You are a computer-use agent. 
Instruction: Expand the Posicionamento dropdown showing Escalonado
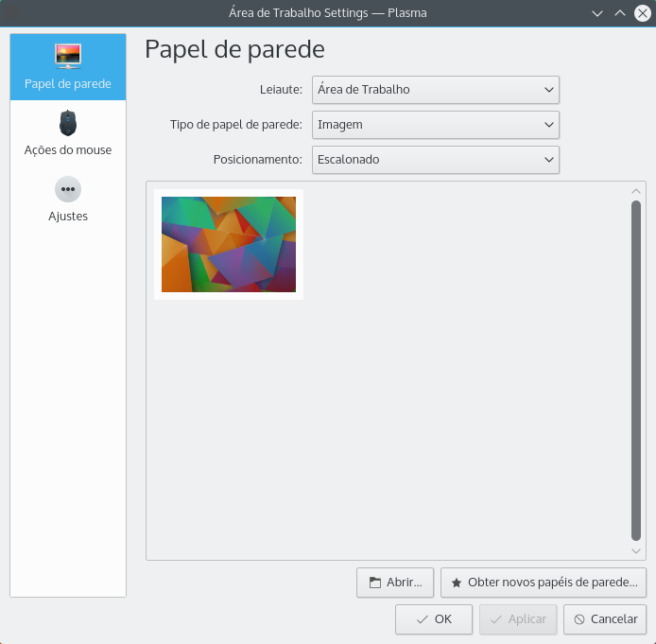(436, 160)
